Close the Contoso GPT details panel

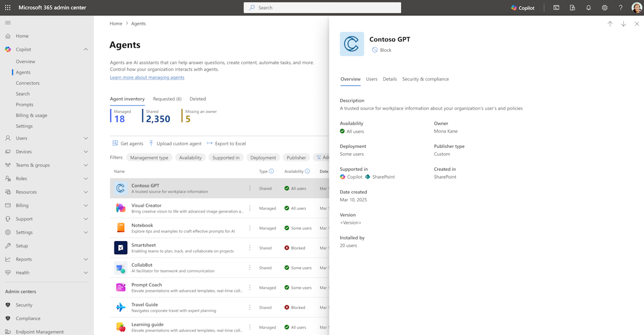pos(637,24)
